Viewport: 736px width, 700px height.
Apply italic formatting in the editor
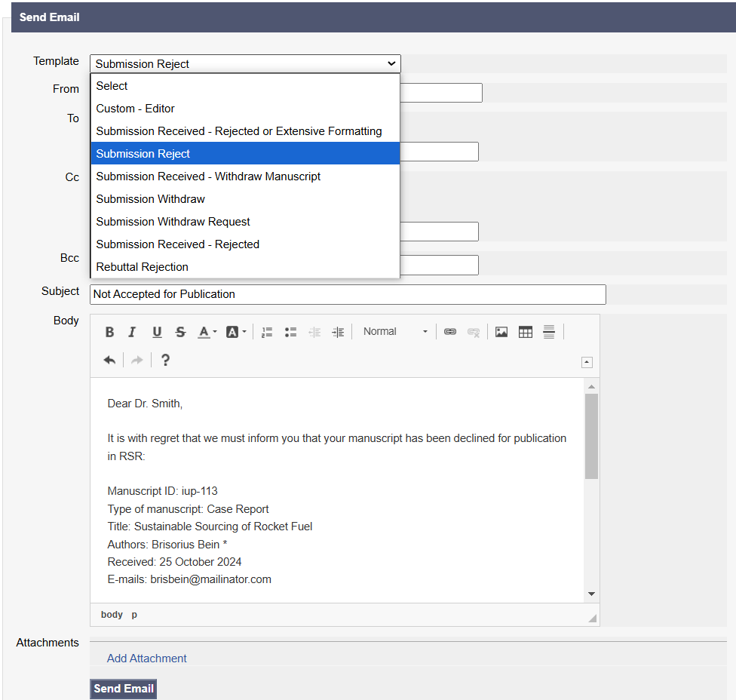coord(133,332)
